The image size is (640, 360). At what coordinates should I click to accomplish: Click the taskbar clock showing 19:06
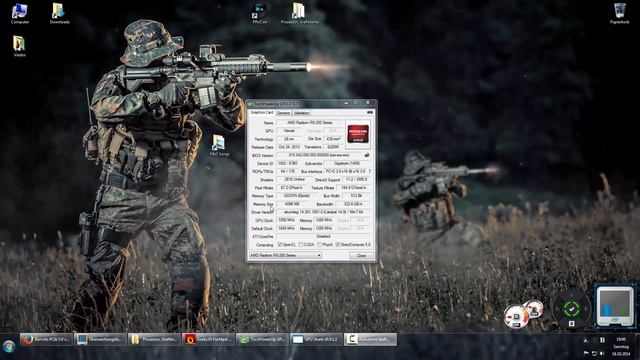[621, 340]
